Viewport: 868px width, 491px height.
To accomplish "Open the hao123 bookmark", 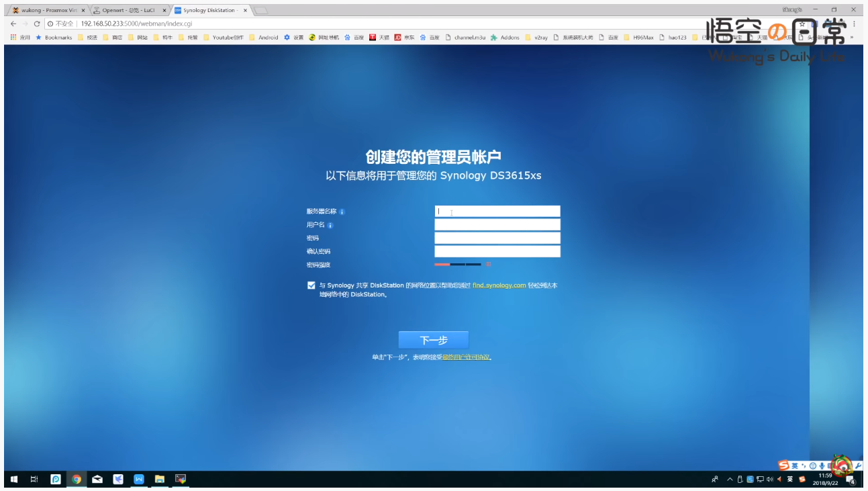I will (x=673, y=38).
